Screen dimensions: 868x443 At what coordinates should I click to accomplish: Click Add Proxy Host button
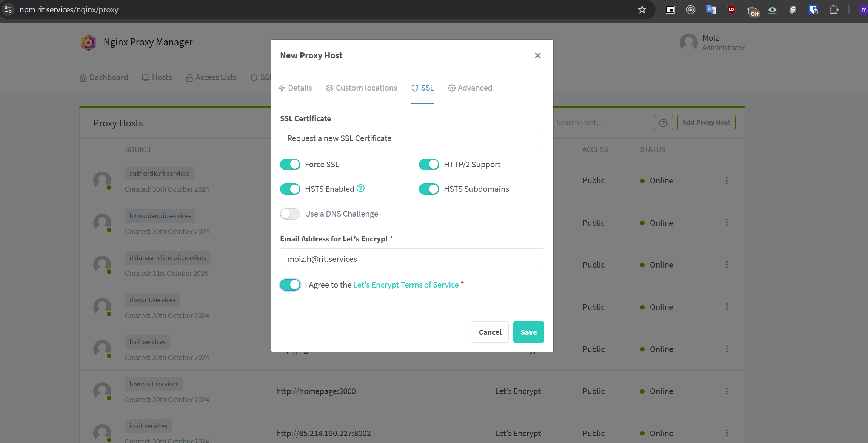[x=706, y=123]
